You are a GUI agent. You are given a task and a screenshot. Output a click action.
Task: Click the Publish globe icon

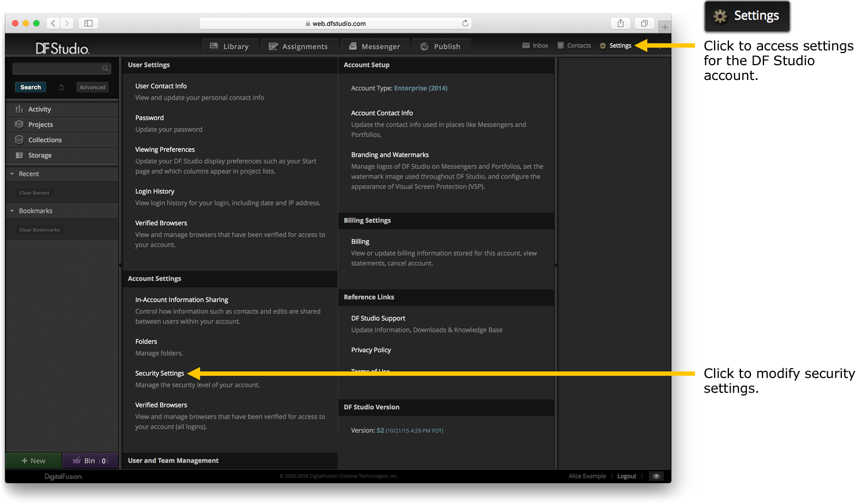(x=424, y=47)
